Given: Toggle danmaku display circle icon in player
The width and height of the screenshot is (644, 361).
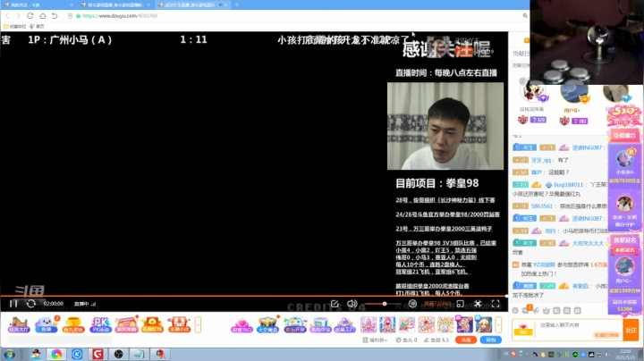Looking at the screenshot, I should [412, 304].
